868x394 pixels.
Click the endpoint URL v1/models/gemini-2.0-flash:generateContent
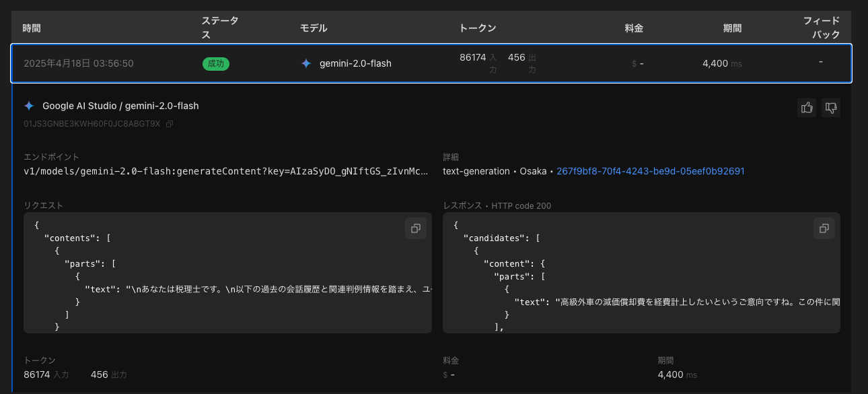point(225,171)
